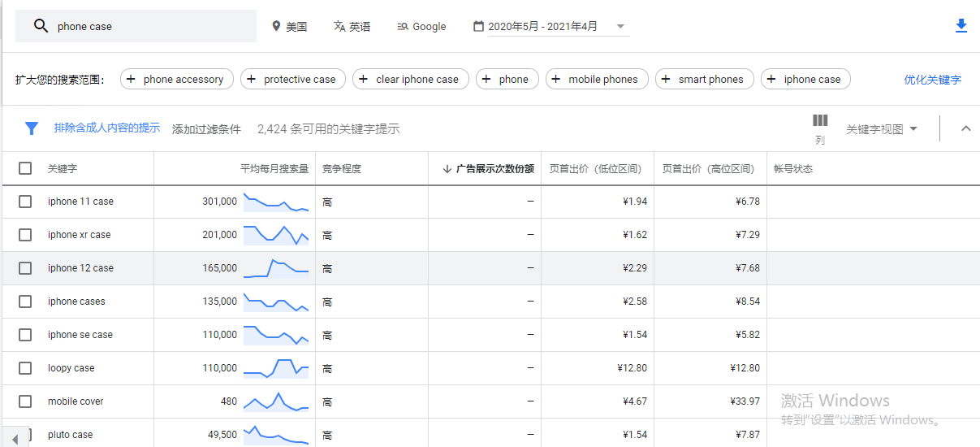Click high bid value ¥8.54
This screenshot has height=447, width=980.
748,302
